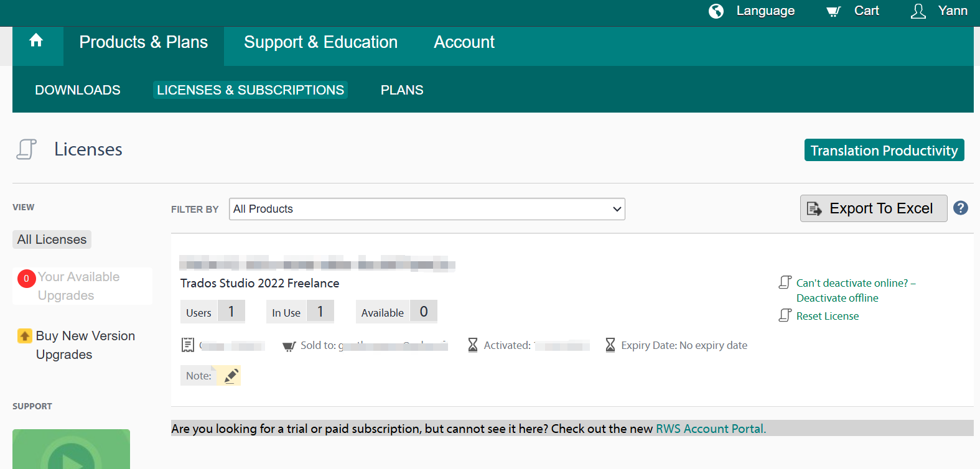This screenshot has height=469, width=980.
Task: Click the FILTER BY label
Action: (195, 210)
